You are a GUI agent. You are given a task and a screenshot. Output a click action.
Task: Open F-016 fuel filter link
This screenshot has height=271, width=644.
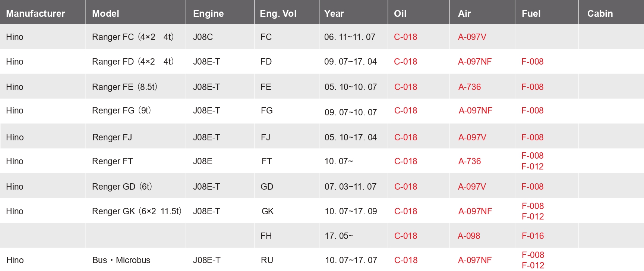coord(533,236)
